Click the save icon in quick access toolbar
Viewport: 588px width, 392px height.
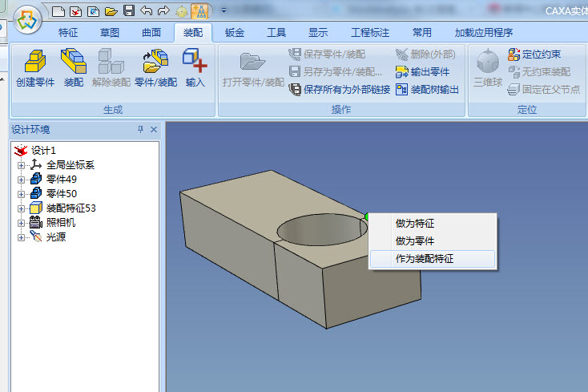pyautogui.click(x=128, y=11)
